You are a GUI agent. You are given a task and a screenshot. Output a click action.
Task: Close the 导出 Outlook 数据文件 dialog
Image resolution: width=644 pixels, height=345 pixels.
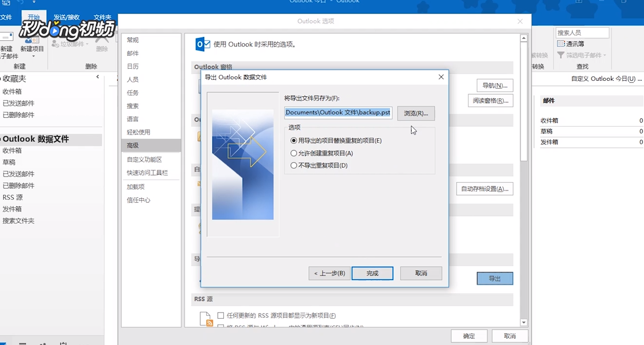441,77
